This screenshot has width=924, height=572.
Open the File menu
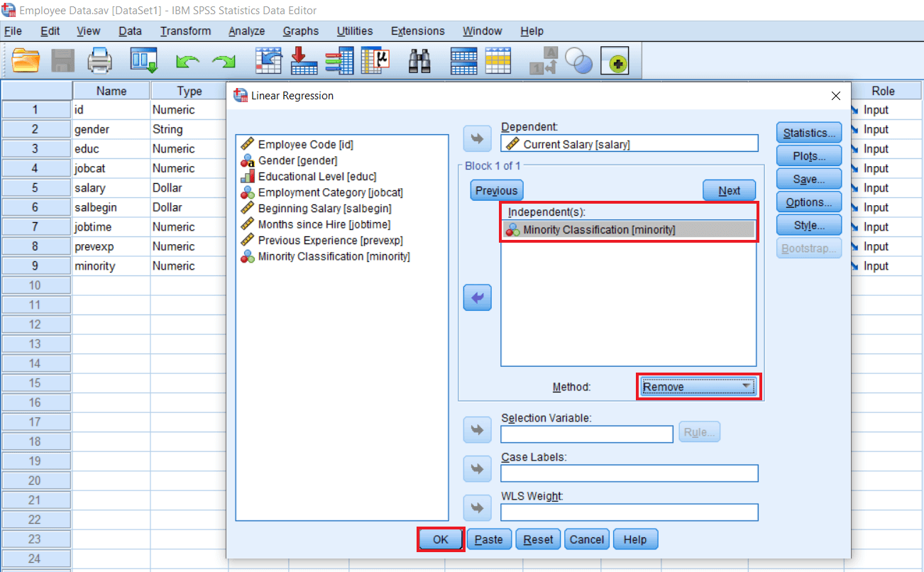13,31
